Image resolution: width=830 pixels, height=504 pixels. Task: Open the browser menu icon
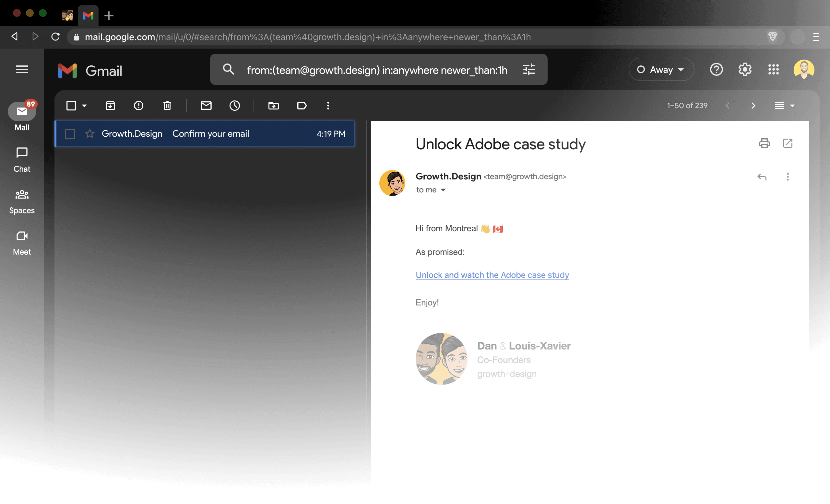point(816,36)
